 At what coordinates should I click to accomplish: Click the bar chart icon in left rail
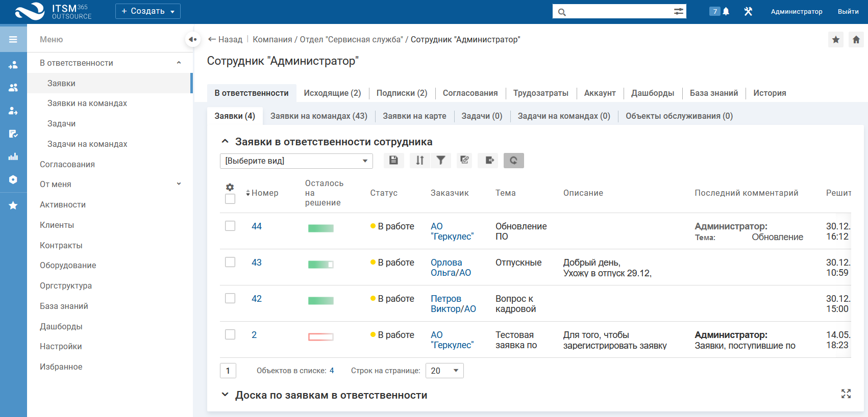point(13,157)
